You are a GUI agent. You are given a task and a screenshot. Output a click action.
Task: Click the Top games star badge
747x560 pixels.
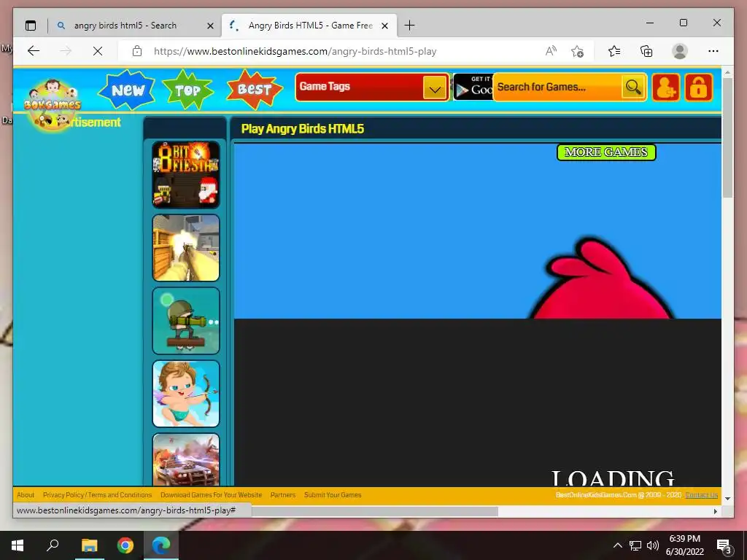(x=187, y=90)
